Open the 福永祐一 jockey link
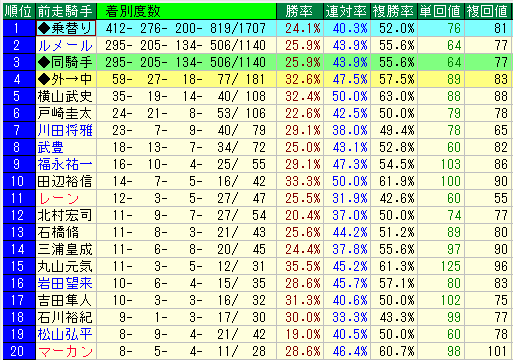Image resolution: width=513 pixels, height=360 pixels. pyautogui.click(x=65, y=164)
